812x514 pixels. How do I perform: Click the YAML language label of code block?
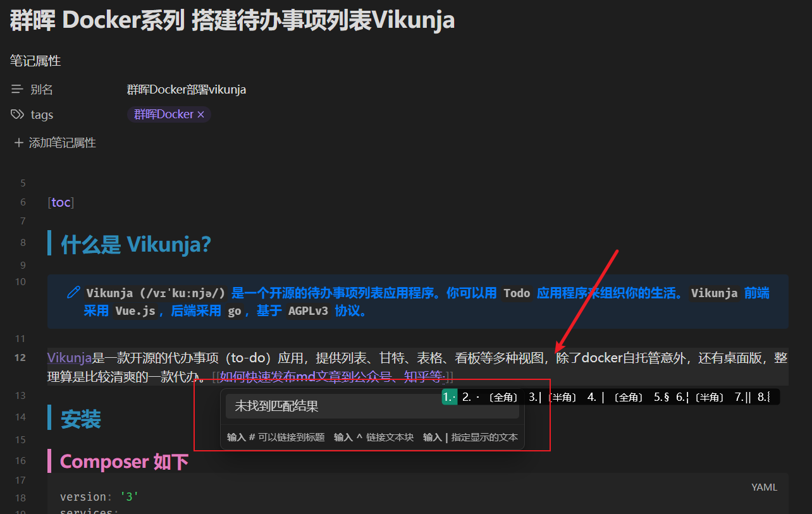pos(765,487)
